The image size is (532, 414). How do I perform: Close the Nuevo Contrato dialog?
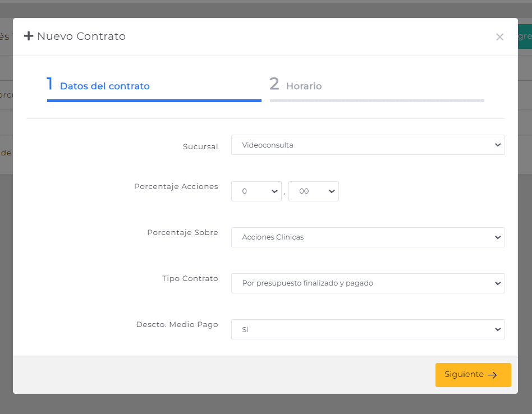499,37
